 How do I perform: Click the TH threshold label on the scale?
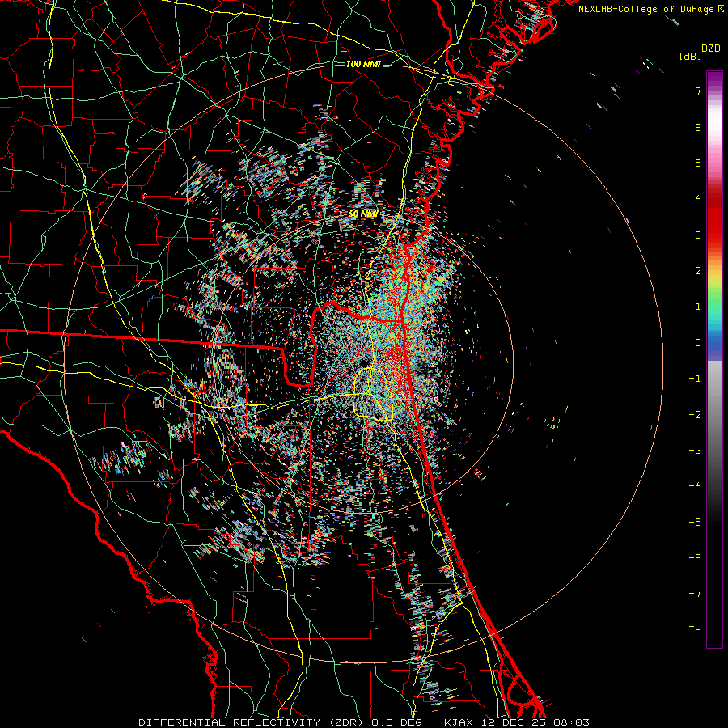[695, 630]
